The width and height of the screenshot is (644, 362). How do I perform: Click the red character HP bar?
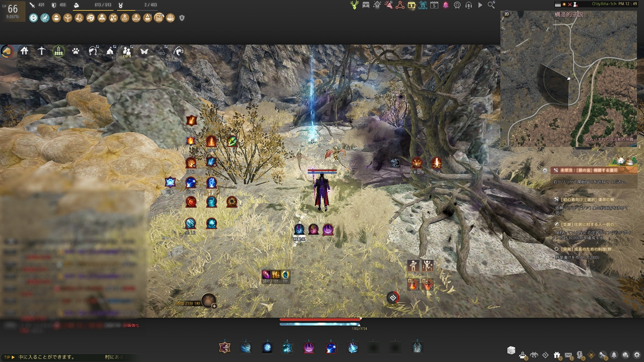click(x=320, y=319)
